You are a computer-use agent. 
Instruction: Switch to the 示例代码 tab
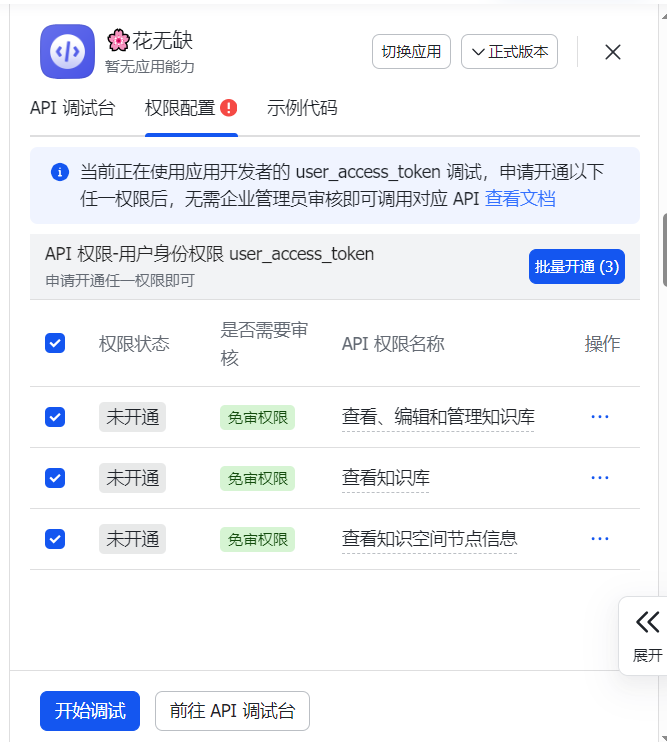(x=302, y=108)
